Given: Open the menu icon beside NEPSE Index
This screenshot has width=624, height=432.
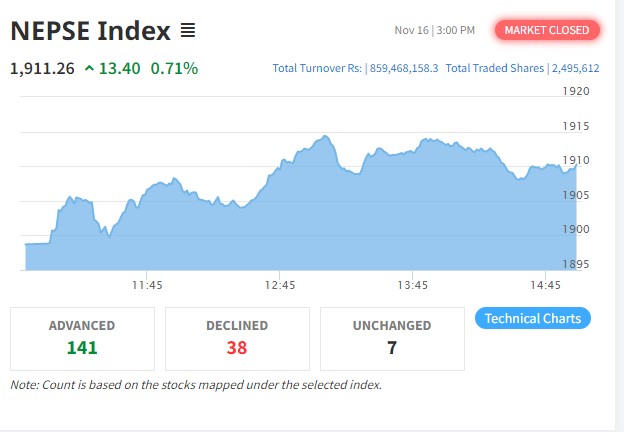Looking at the screenshot, I should tap(188, 31).
